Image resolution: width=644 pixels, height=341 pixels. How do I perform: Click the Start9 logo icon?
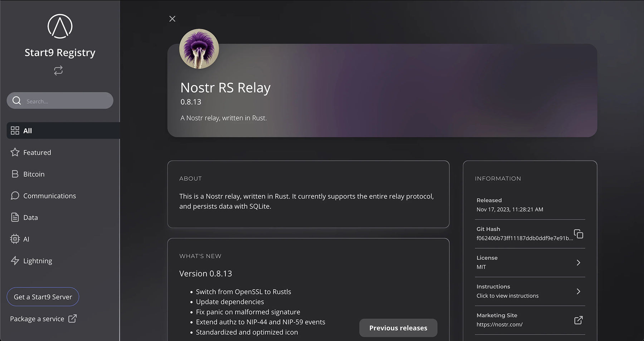point(60,26)
